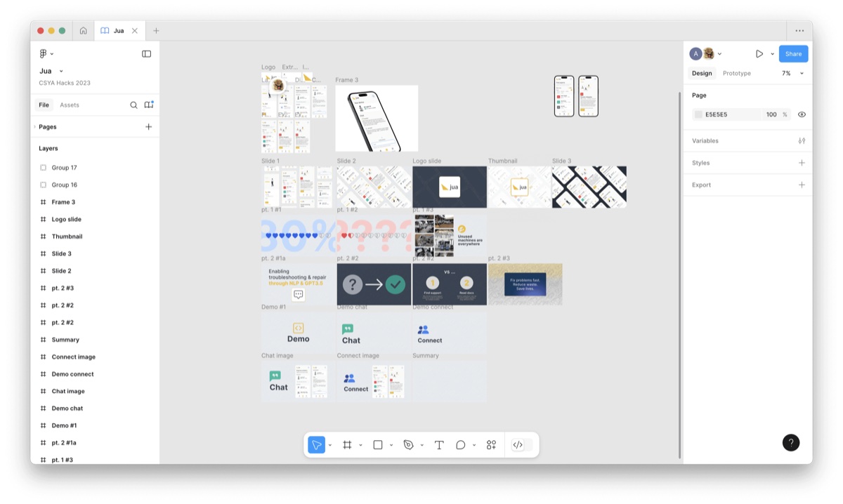Toggle Dev Mode code icon

click(518, 445)
